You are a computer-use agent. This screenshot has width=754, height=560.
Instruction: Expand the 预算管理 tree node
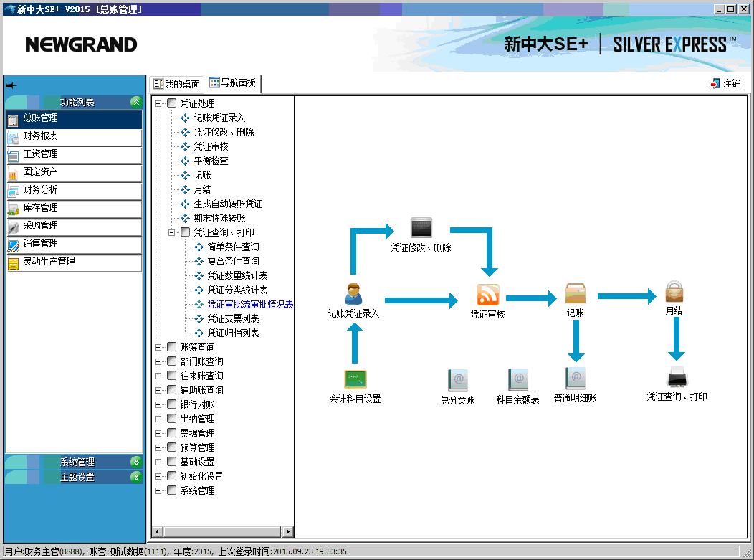pyautogui.click(x=158, y=447)
